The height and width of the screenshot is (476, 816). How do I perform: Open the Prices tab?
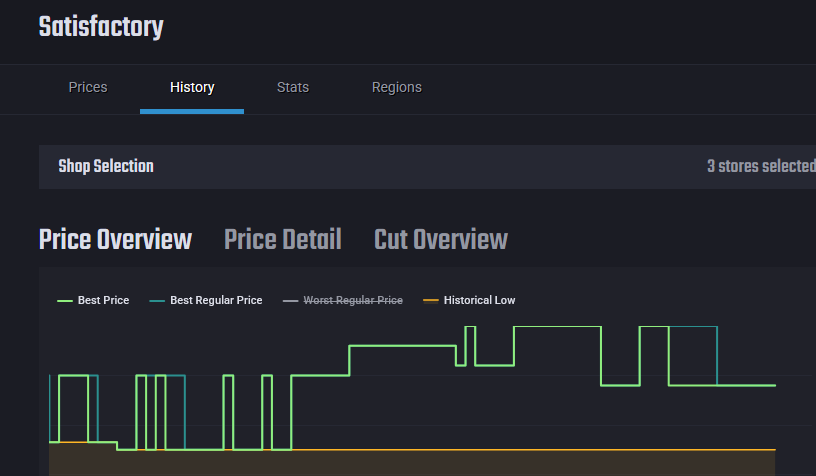(x=88, y=87)
